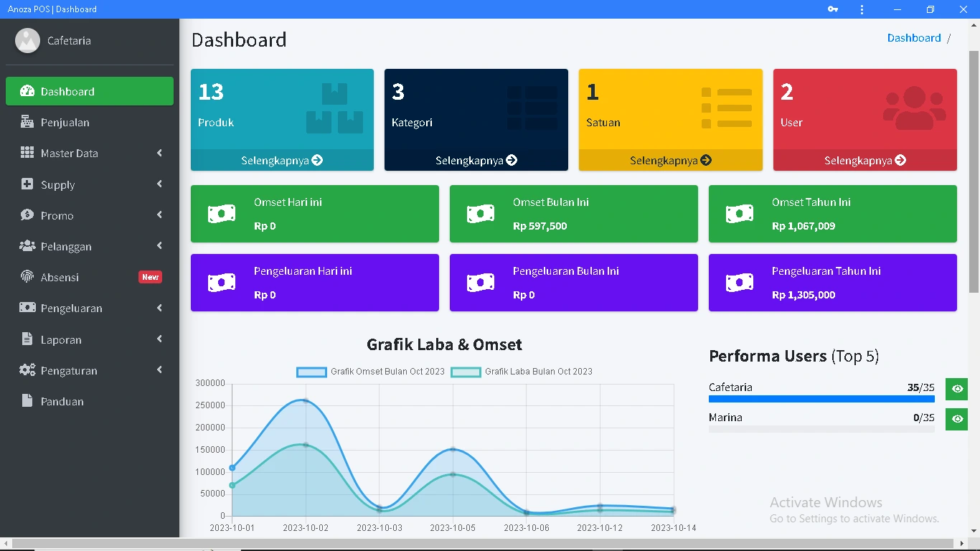Click the Penjualan cash register icon
The image size is (980, 551).
[27, 122]
